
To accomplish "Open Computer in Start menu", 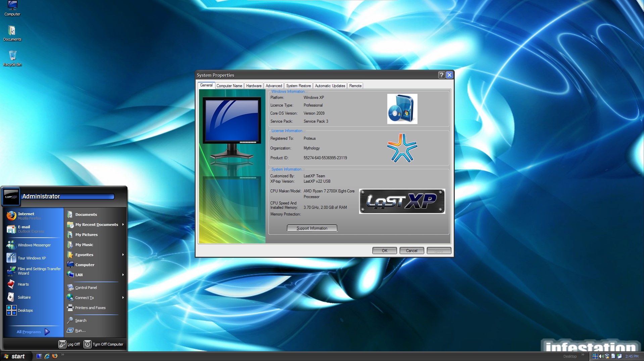I will coord(95,265).
